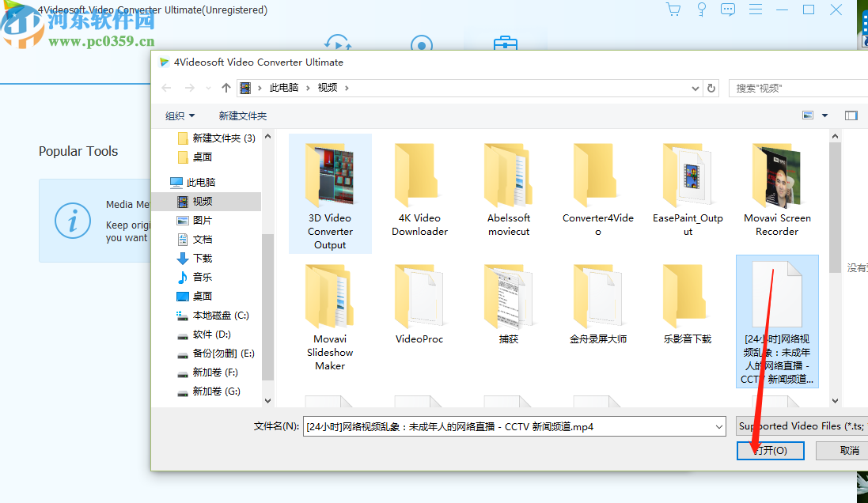Screen dimensions: 868x503
Task: Navigate to 此电脑 in the address bar breadcrumb
Action: 284,88
